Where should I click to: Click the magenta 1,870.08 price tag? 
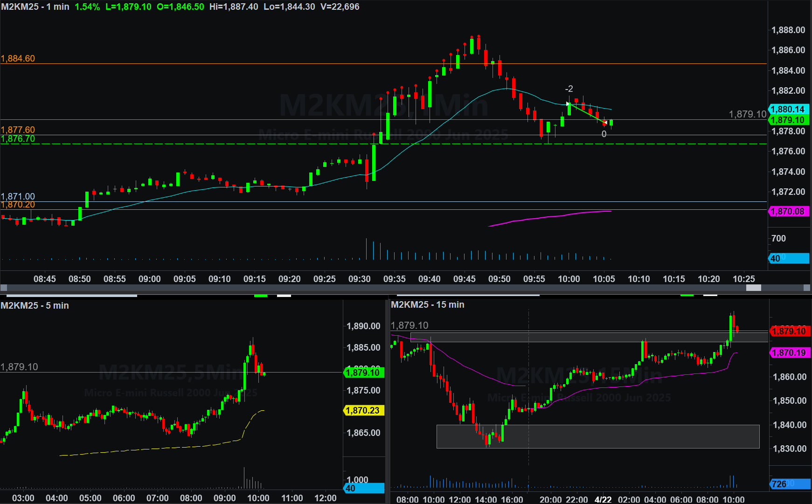(x=788, y=211)
